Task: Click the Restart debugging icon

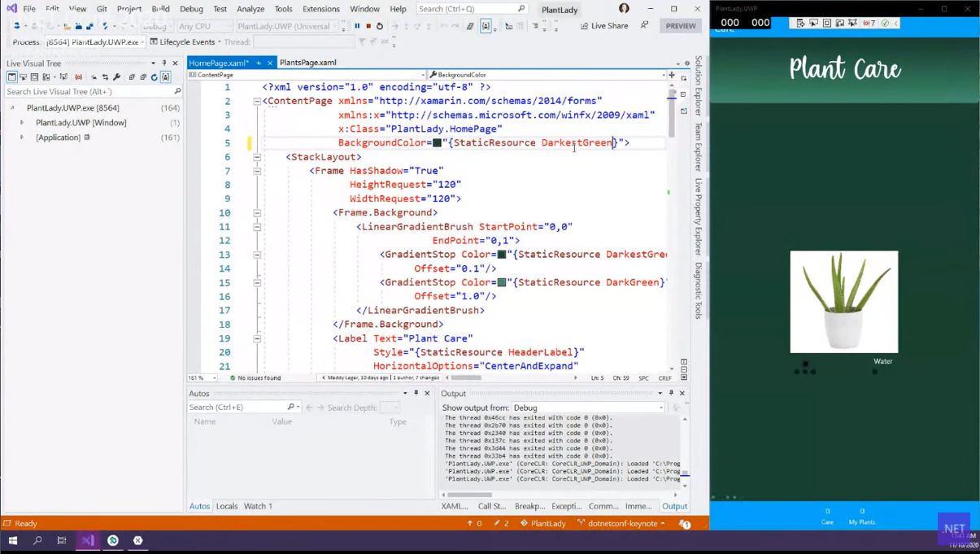Action: click(x=380, y=26)
